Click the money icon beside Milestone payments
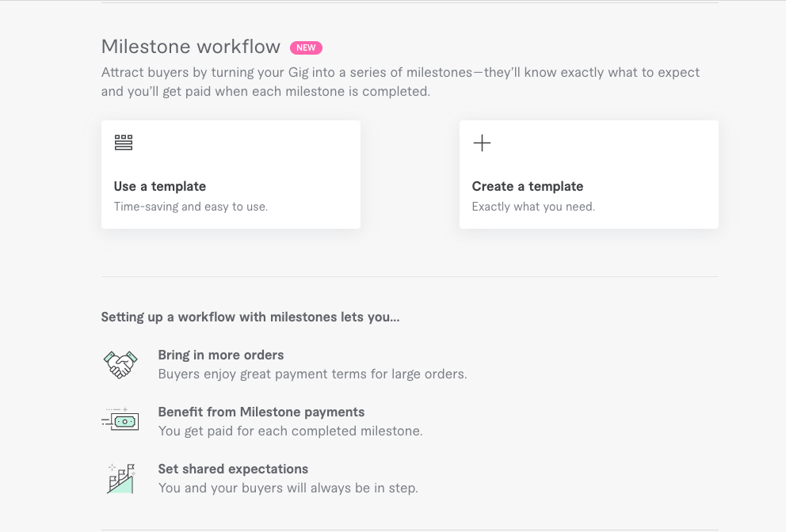Screen dimensions: 786x532 pyautogui.click(x=120, y=421)
